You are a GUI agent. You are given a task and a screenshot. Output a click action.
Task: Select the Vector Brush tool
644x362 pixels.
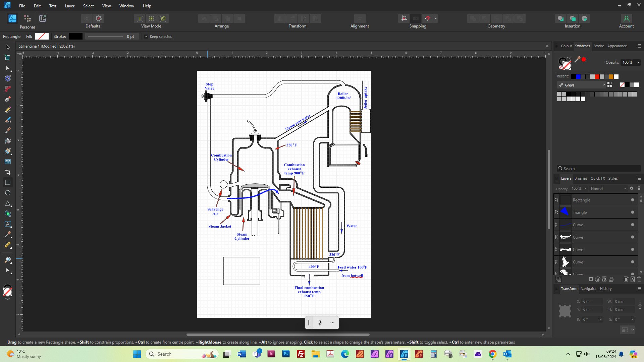[7, 120]
